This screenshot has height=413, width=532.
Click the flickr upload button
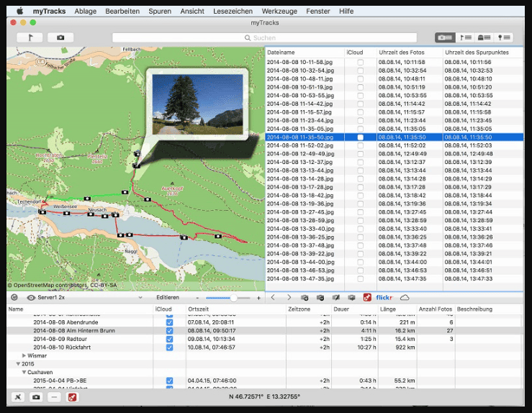pyautogui.click(x=384, y=297)
